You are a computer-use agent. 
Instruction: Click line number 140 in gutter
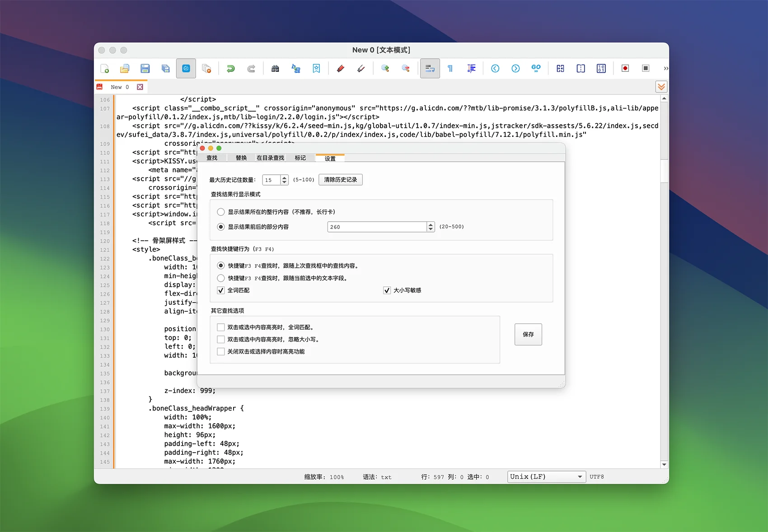(105, 418)
